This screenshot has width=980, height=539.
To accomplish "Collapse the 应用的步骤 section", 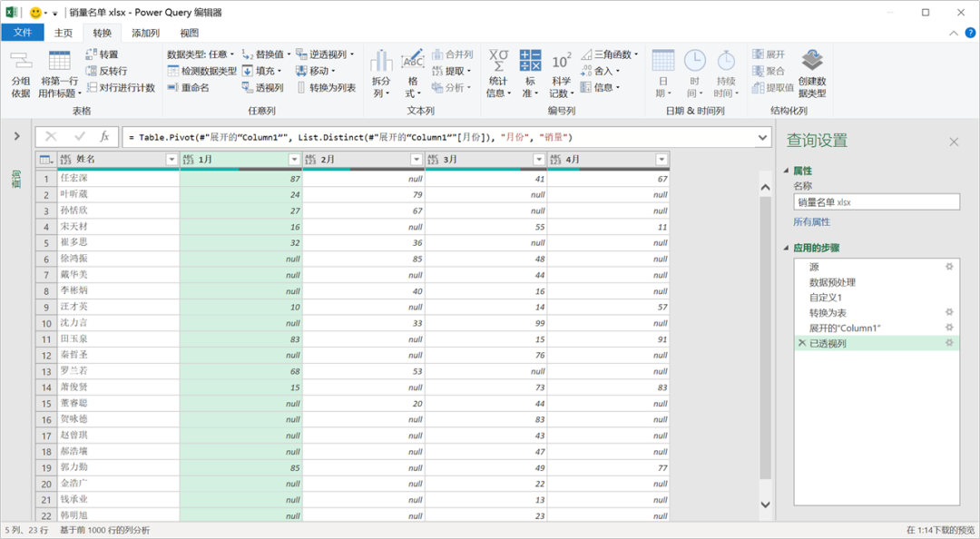I will click(x=785, y=248).
